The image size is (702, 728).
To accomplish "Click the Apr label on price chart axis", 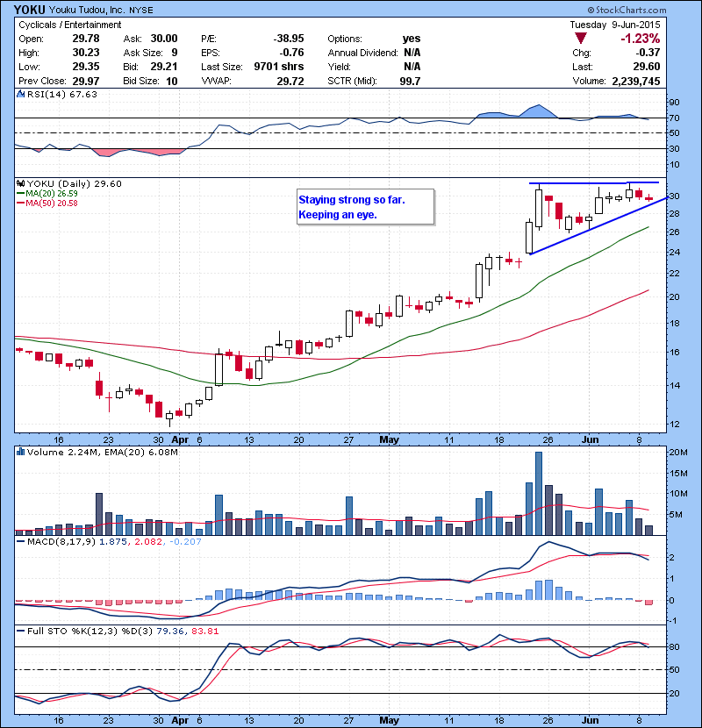I will tap(180, 439).
